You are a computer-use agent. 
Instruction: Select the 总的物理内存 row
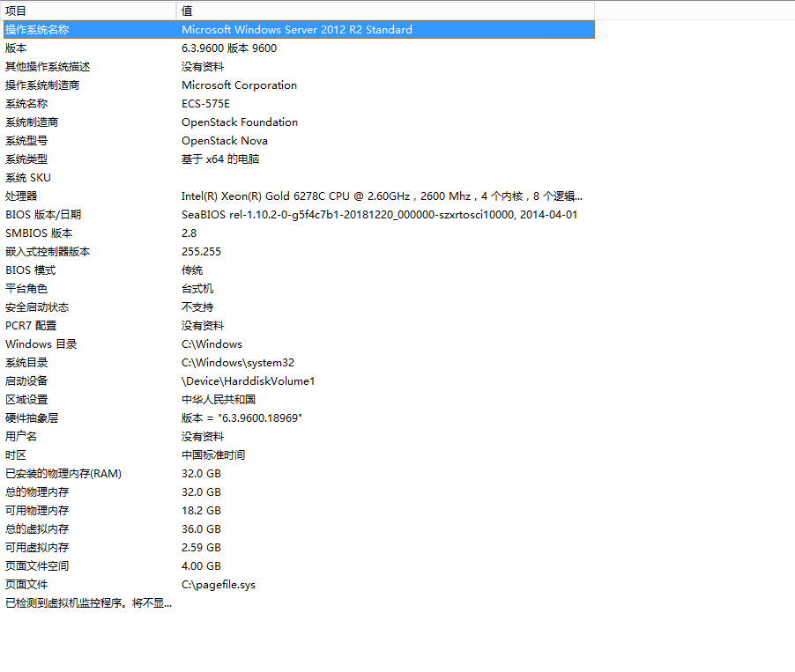pyautogui.click(x=299, y=492)
